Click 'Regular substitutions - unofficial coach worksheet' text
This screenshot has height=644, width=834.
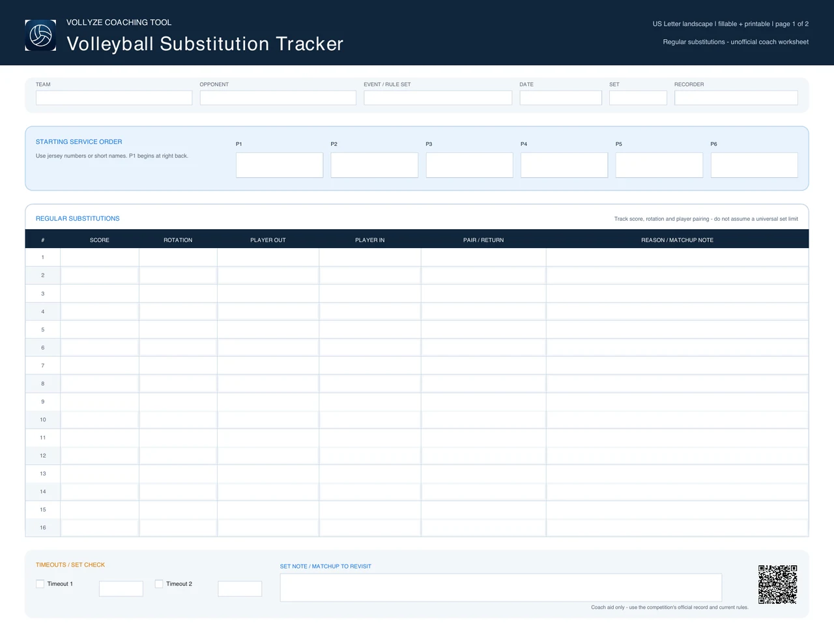click(x=736, y=42)
